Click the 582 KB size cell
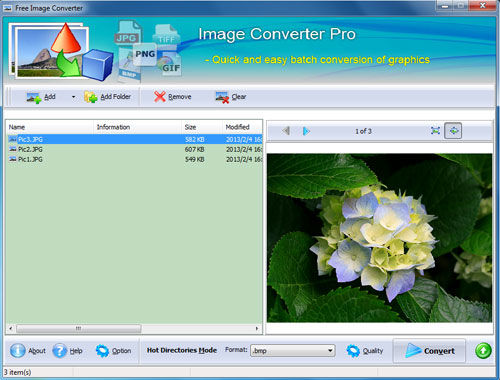The image size is (500, 380). tap(195, 139)
